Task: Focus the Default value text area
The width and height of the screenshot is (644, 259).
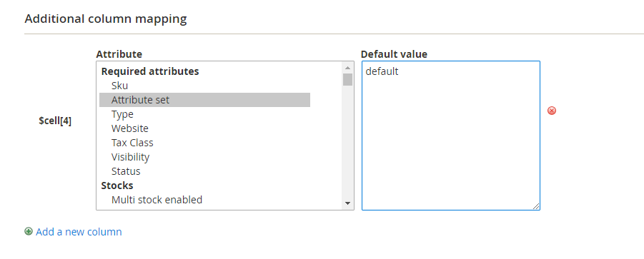Action: [x=451, y=136]
